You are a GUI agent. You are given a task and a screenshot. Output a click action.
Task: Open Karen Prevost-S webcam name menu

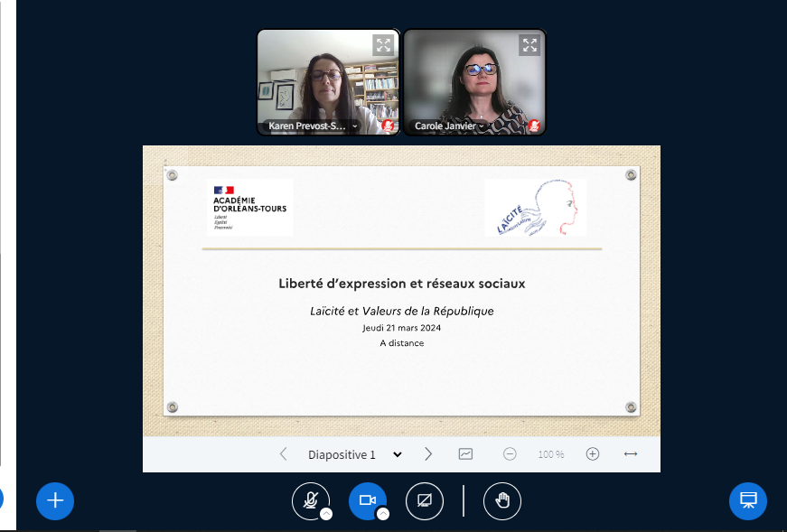tap(354, 126)
